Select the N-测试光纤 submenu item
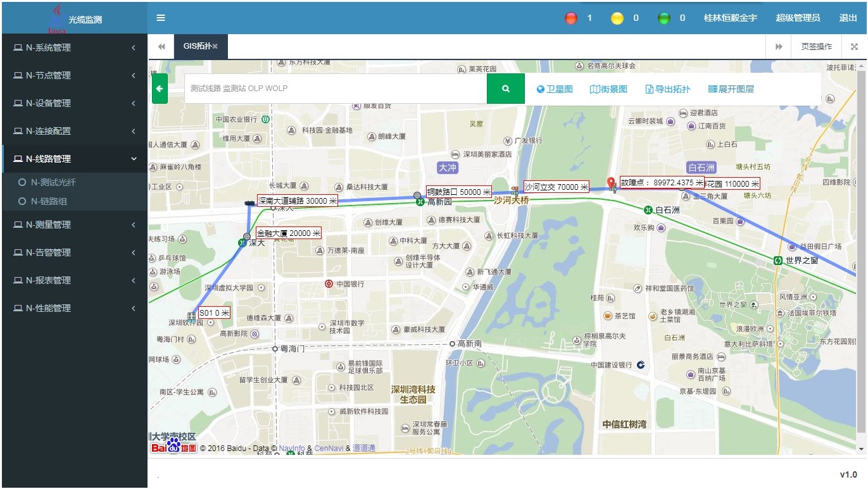Screen dimensions: 868x489 53,182
